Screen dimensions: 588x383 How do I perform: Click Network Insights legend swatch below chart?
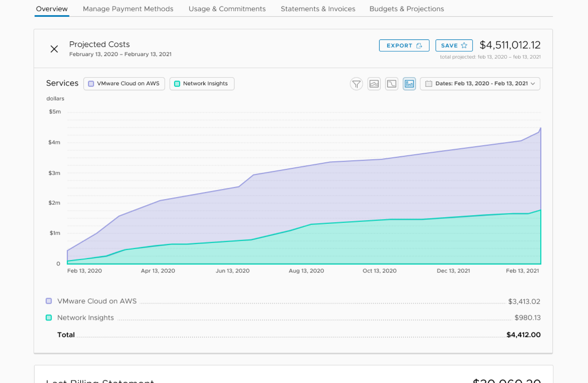coord(49,317)
